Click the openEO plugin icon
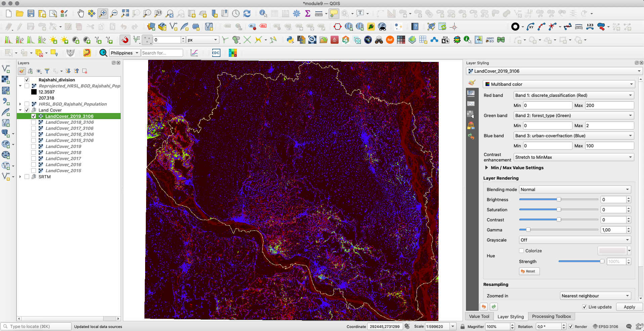The height and width of the screenshot is (331, 644). [x=490, y=40]
